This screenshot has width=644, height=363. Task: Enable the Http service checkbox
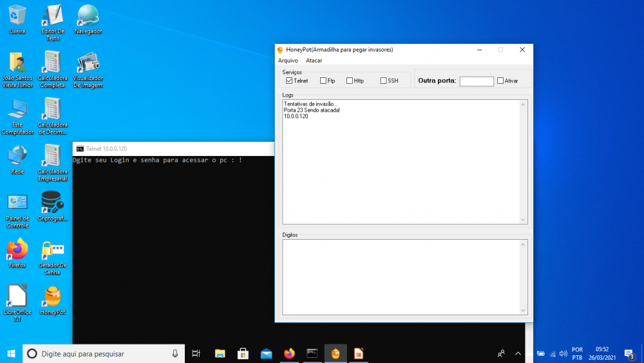pos(350,81)
